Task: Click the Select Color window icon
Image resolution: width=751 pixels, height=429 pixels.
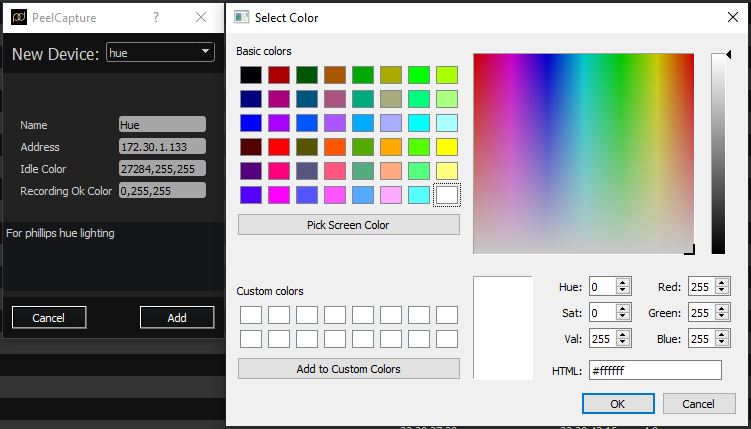Action: pyautogui.click(x=241, y=17)
